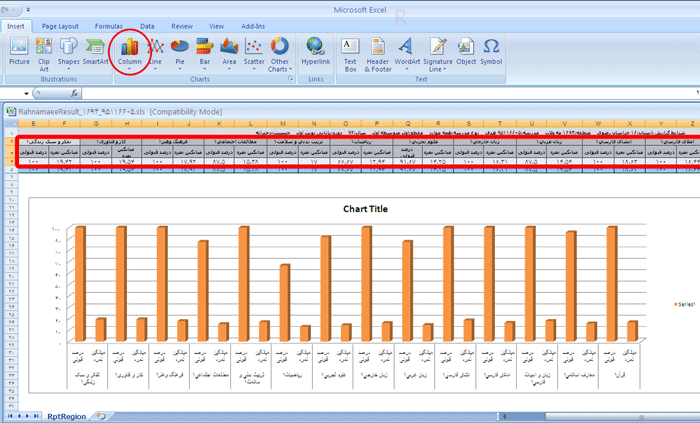Insert a Signature Line

click(438, 54)
